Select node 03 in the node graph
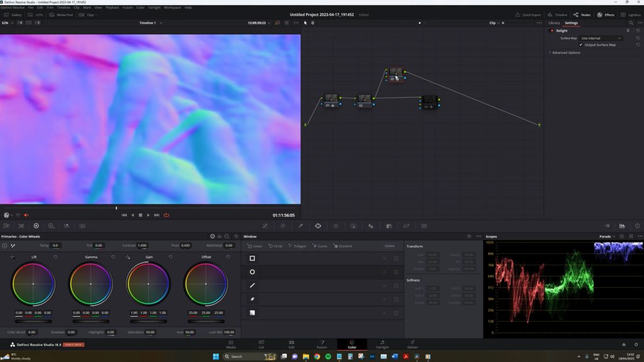Screen dimensions: 644x362 tap(396, 74)
